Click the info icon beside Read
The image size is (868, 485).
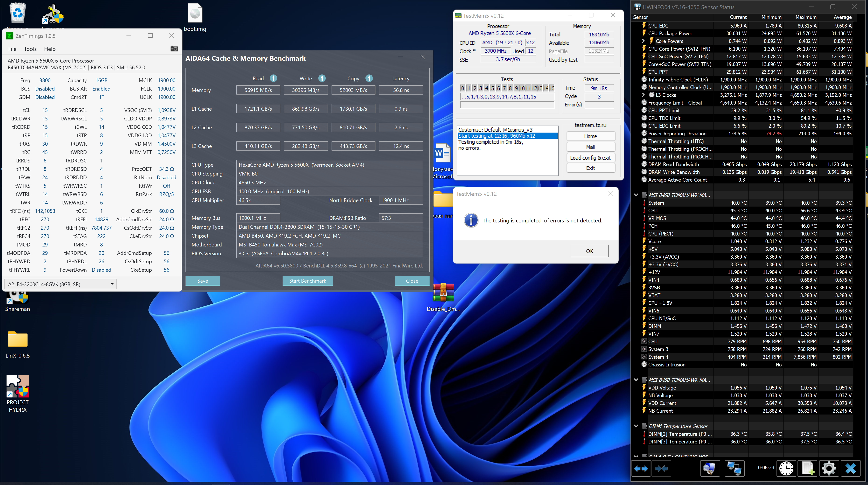pyautogui.click(x=273, y=78)
